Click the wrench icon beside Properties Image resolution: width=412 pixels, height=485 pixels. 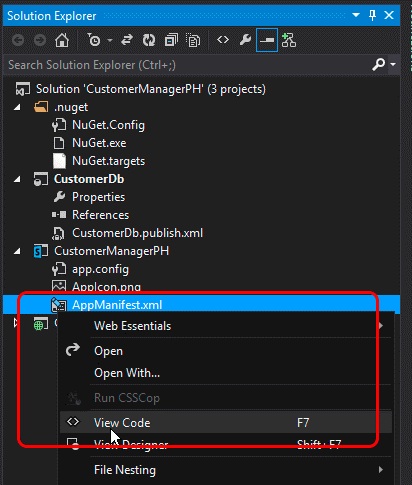[x=59, y=197]
